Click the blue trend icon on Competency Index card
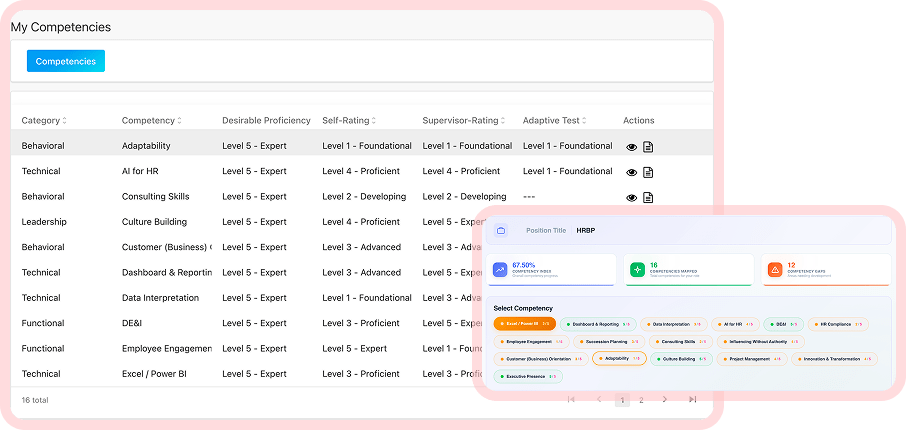The image size is (906, 430). point(500,269)
